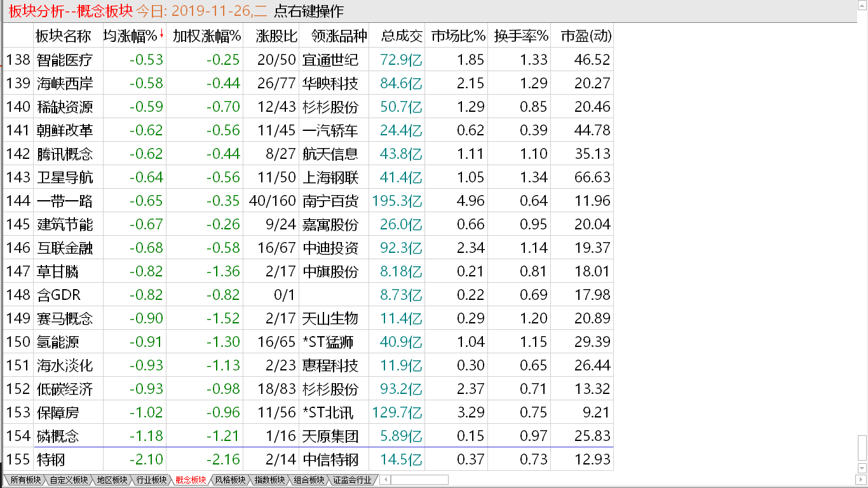Select the 稀缺资源 sector name
868x488 pixels.
[65, 107]
